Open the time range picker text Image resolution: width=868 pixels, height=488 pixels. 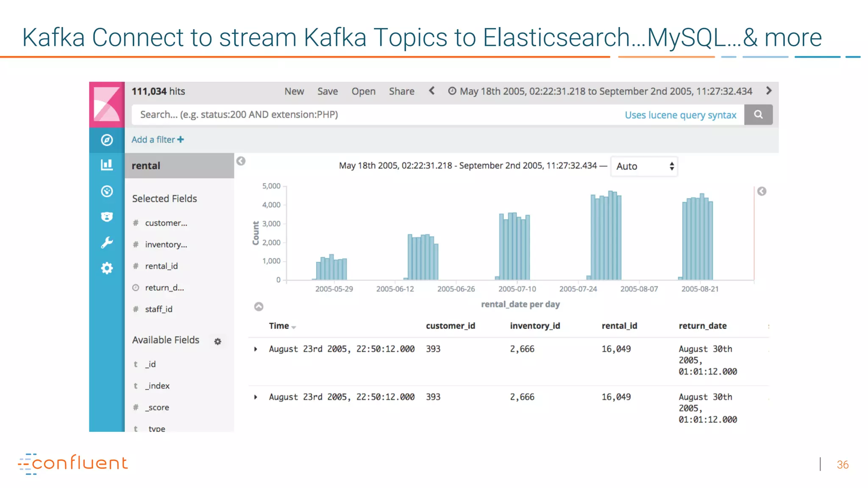click(606, 91)
